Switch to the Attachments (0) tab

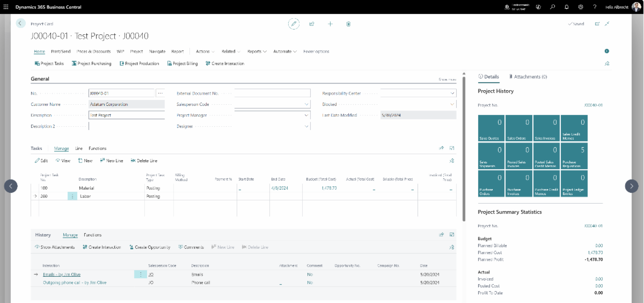click(528, 77)
